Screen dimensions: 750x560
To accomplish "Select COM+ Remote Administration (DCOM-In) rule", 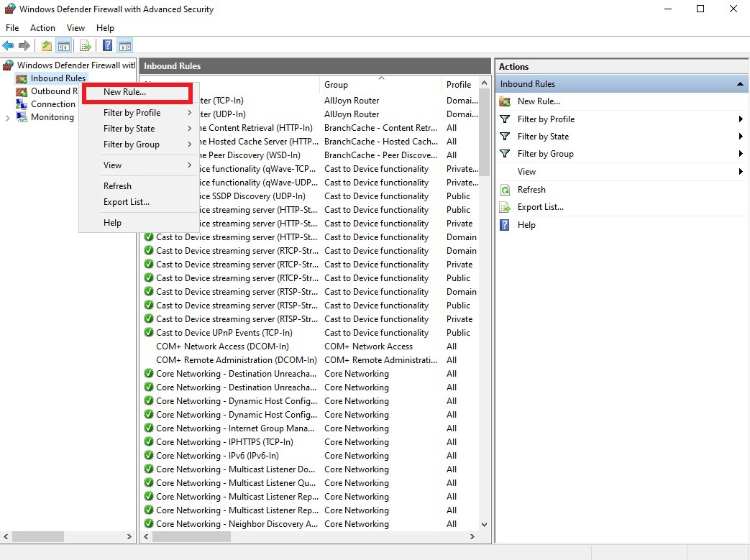I will 237,359.
